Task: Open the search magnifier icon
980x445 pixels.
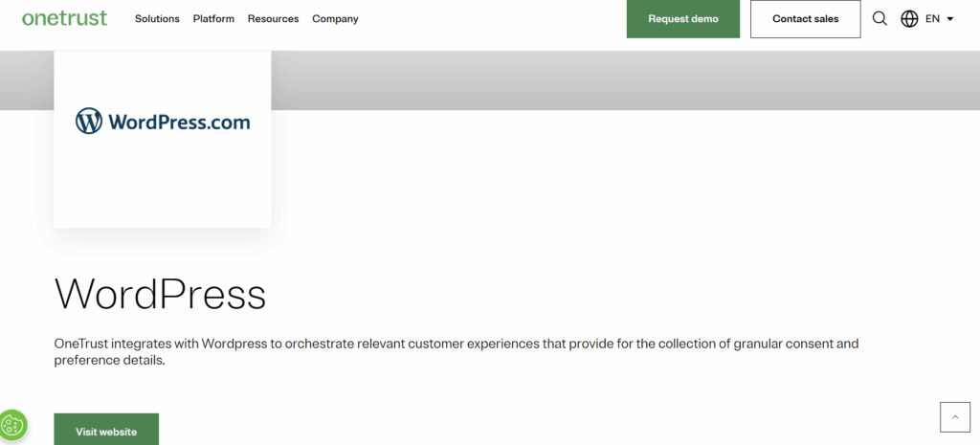Action: (880, 19)
